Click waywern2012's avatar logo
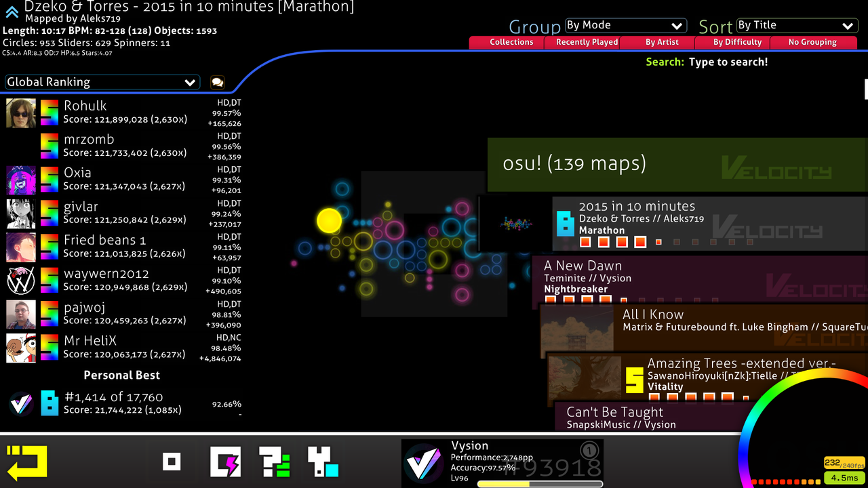 click(21, 281)
